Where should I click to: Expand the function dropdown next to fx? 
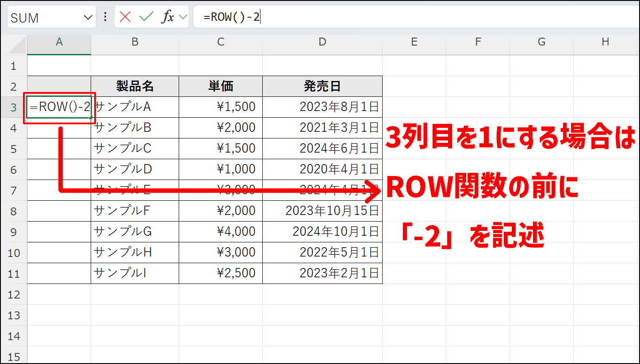pyautogui.click(x=182, y=18)
